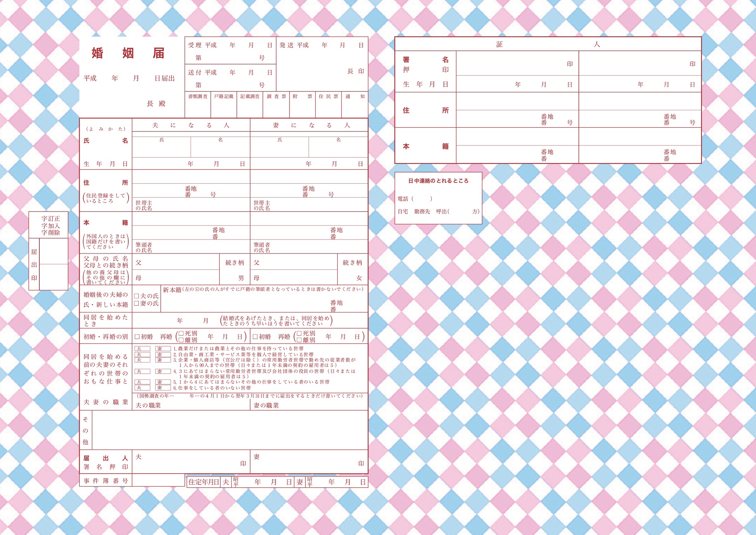Image resolution: width=756 pixels, height=535 pixels.
Task: Click the 夫の職業 field
Action: (x=191, y=405)
